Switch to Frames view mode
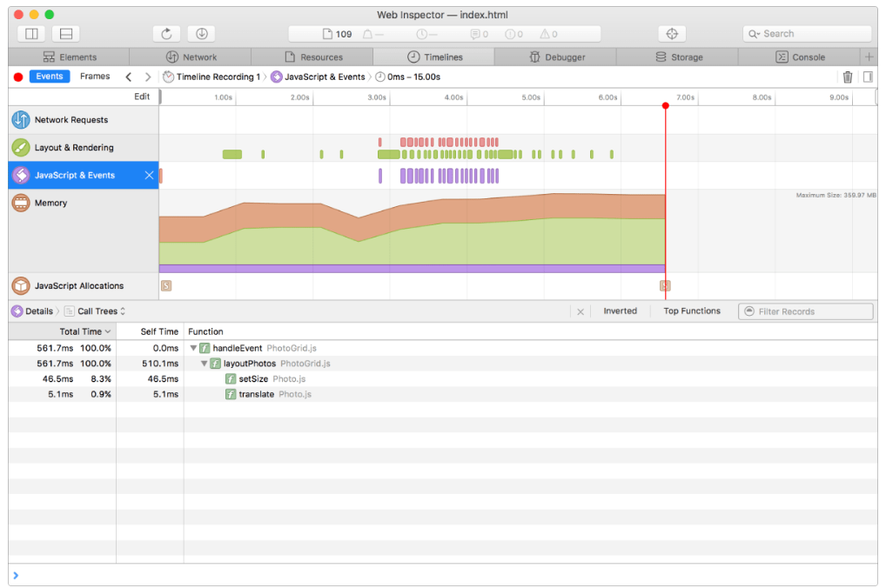 [95, 77]
